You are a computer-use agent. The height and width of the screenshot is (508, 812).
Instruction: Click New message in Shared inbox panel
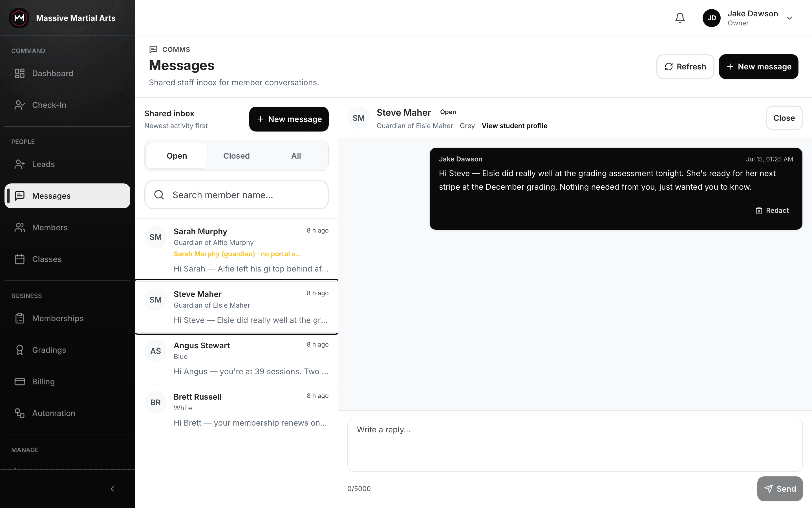pyautogui.click(x=289, y=119)
